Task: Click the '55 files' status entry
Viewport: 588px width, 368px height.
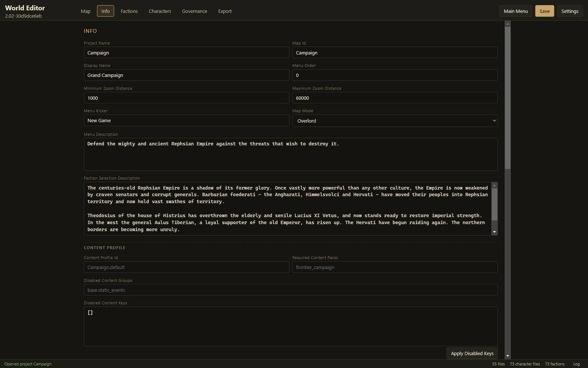Action: (x=498, y=364)
